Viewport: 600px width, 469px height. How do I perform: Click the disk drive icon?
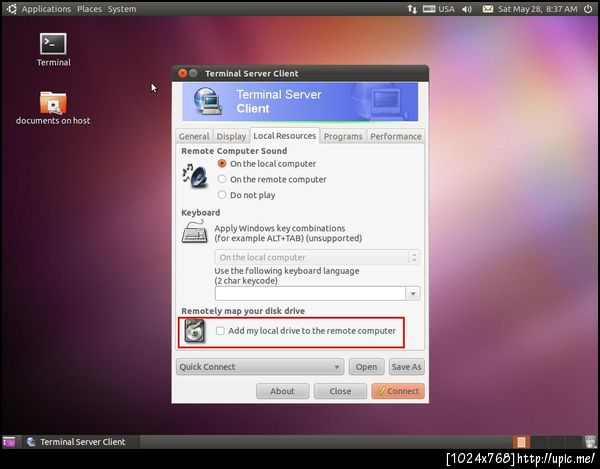click(195, 331)
